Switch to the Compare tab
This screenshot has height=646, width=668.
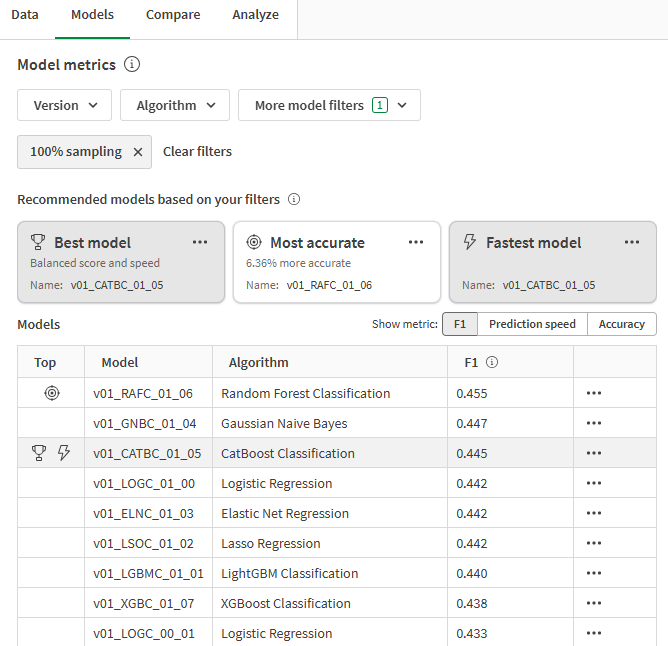coord(173,15)
